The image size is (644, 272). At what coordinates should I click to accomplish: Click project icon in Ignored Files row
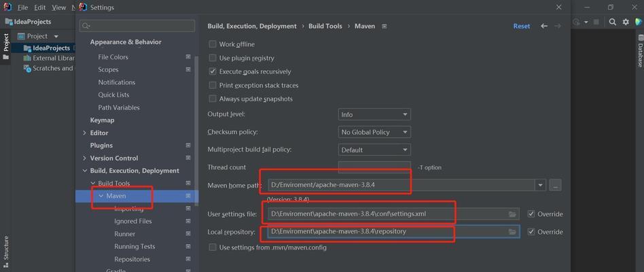pos(188,221)
